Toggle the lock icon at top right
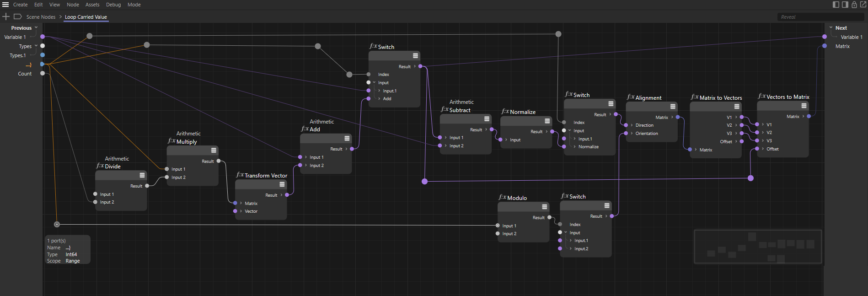This screenshot has height=296, width=868. 854,5
